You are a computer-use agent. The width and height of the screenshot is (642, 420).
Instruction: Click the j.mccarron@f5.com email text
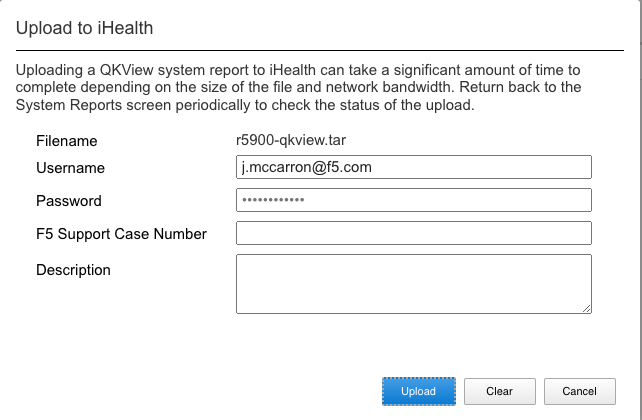point(307,167)
